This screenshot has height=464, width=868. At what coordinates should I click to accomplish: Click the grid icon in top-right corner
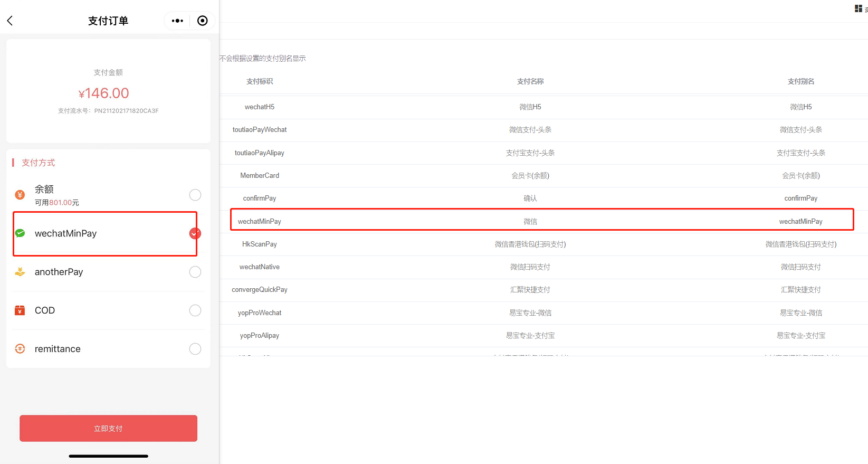[x=859, y=8]
